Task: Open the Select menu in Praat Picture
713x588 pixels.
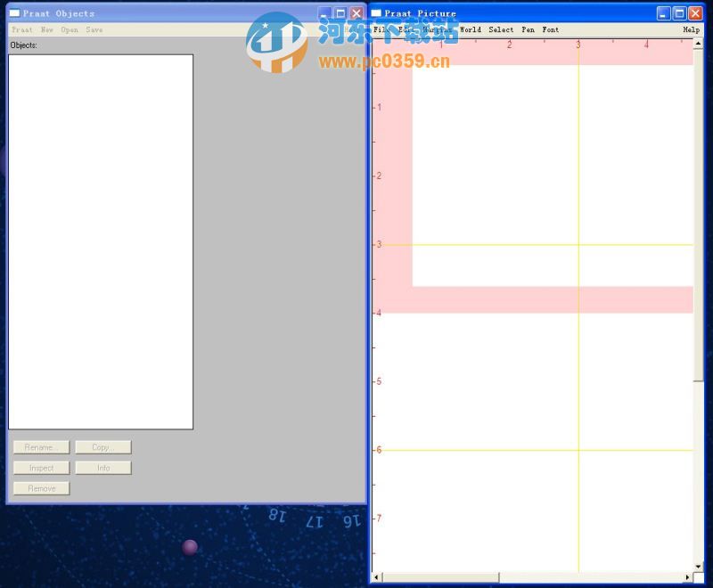Action: click(501, 29)
